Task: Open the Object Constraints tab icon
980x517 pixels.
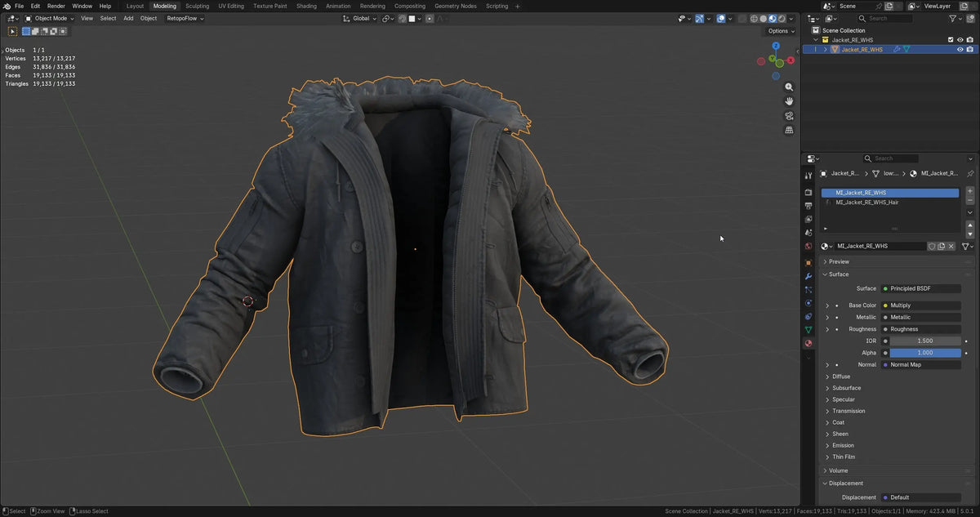Action: 808,316
